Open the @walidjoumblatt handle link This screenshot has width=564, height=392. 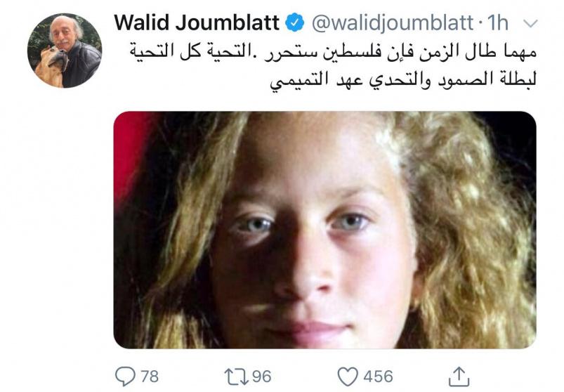pos(392,23)
